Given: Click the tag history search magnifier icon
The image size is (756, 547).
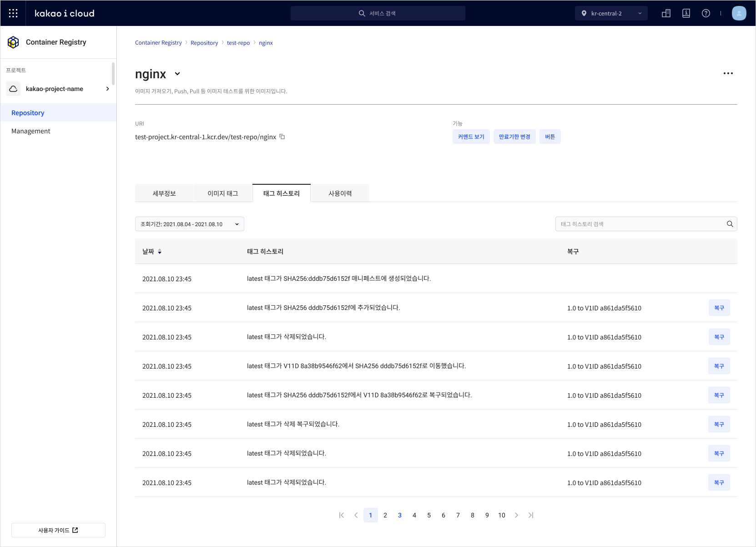Looking at the screenshot, I should 730,224.
